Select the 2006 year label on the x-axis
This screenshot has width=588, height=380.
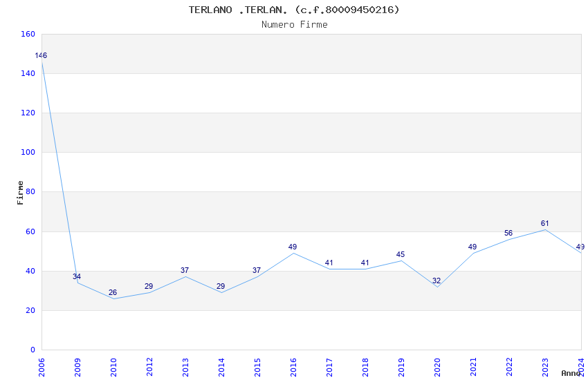[42, 367]
